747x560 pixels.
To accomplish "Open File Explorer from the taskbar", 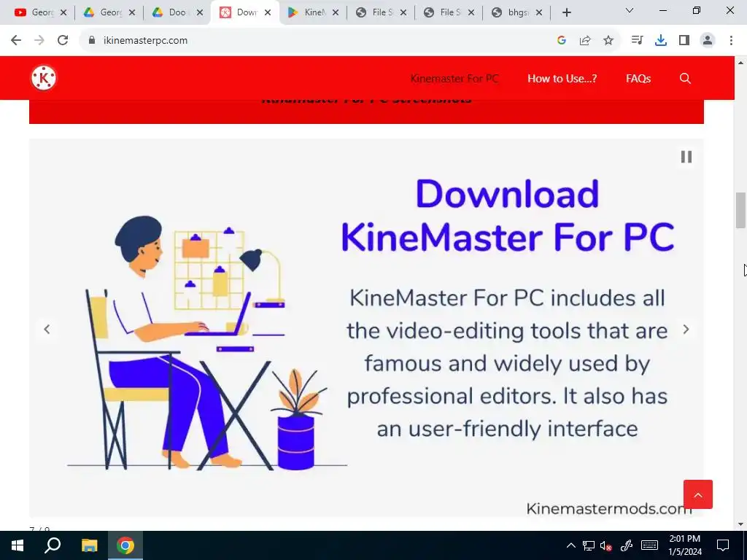I will pos(89,545).
